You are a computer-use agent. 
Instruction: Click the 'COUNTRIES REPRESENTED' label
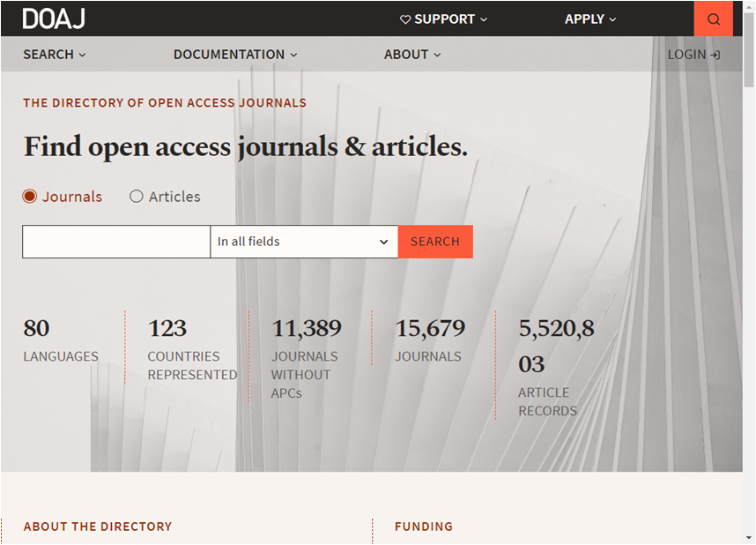(192, 365)
